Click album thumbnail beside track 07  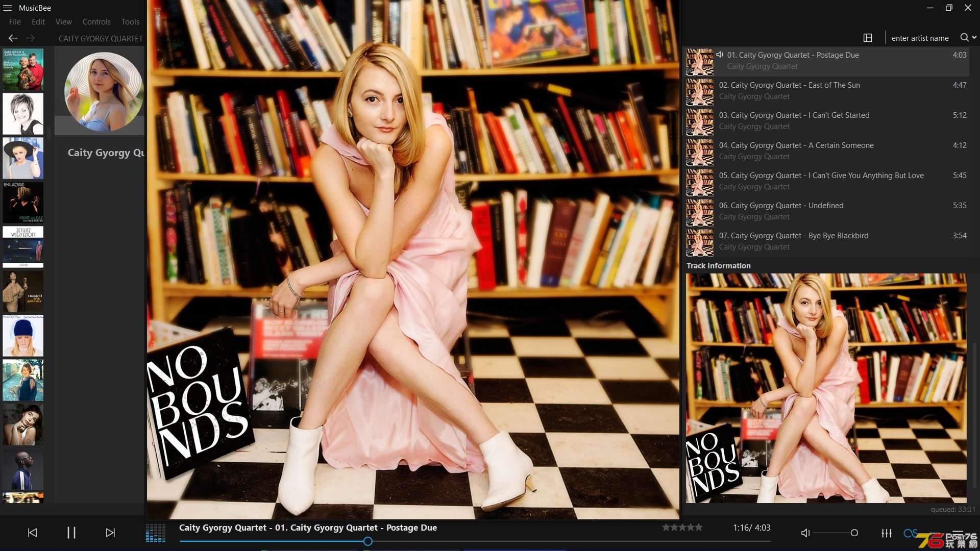(x=700, y=242)
